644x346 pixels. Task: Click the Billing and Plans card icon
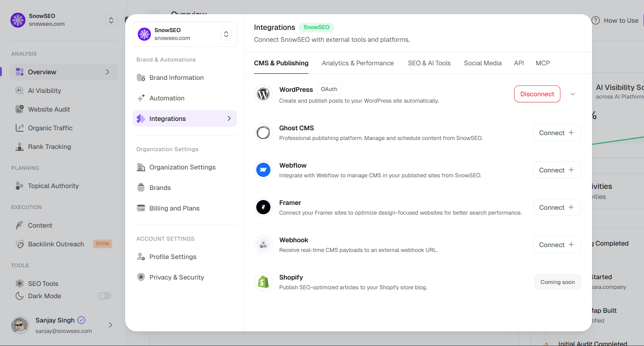pos(141,208)
